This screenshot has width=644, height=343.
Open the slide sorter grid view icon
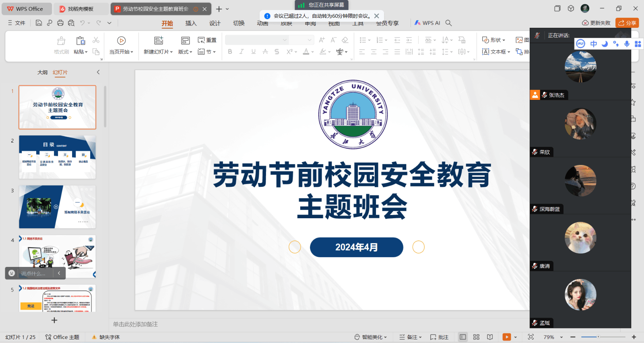476,337
